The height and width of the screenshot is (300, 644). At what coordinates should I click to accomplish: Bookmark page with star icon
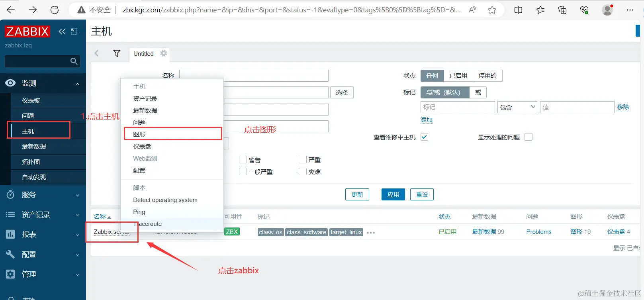(x=492, y=10)
